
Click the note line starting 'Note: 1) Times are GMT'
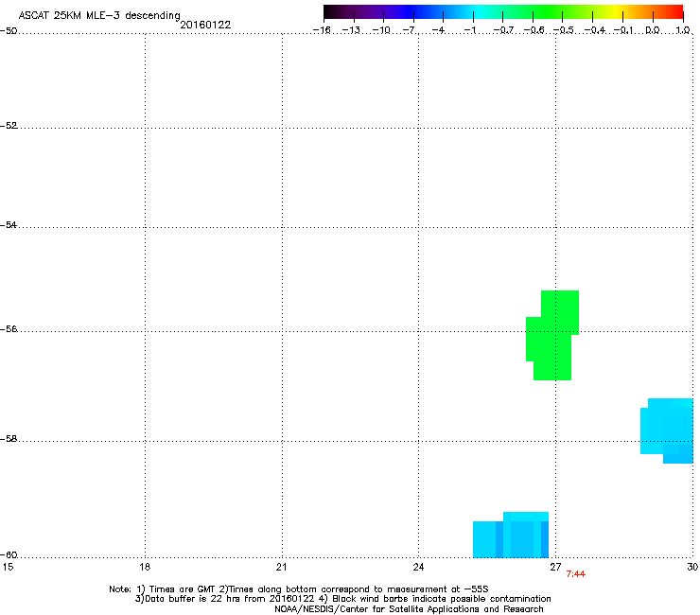coord(299,589)
